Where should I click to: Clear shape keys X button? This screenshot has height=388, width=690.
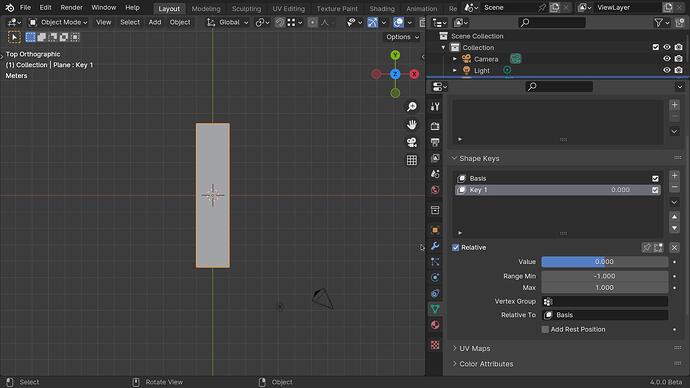(x=674, y=248)
